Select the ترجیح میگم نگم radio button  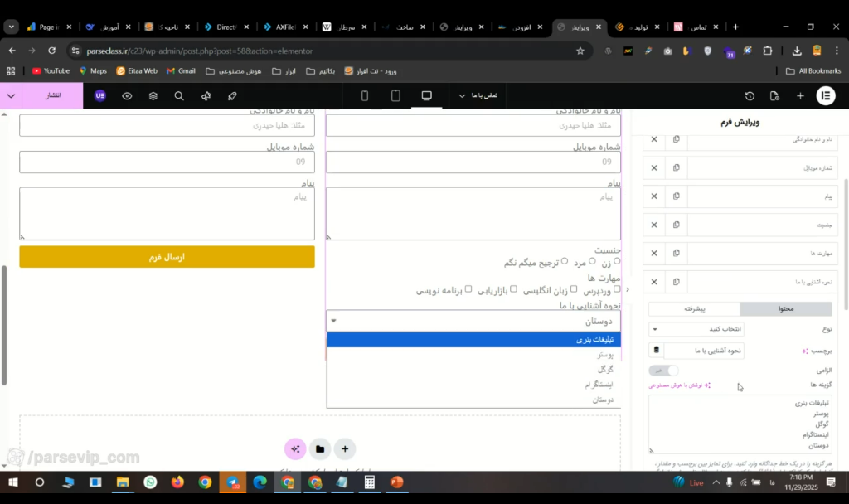(564, 261)
